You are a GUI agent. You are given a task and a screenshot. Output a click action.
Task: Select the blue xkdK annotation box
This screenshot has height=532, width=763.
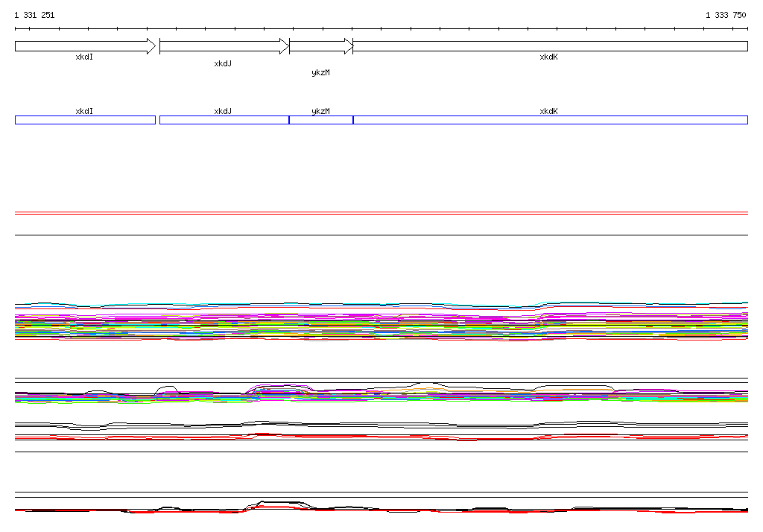[x=551, y=120]
